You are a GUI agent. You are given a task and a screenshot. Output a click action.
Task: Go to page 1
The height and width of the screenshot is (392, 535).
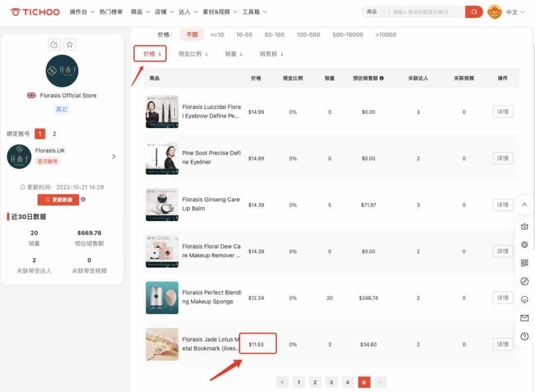click(x=299, y=382)
